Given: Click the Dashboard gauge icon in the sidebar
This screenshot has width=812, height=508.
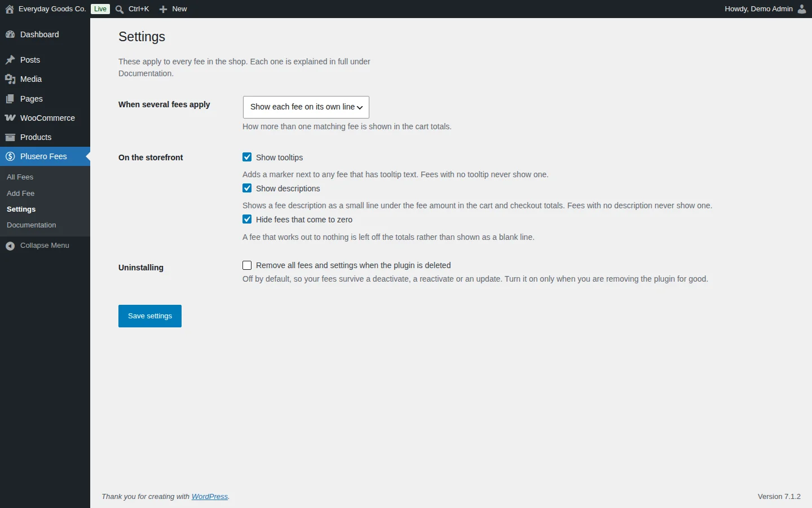Looking at the screenshot, I should [x=10, y=34].
